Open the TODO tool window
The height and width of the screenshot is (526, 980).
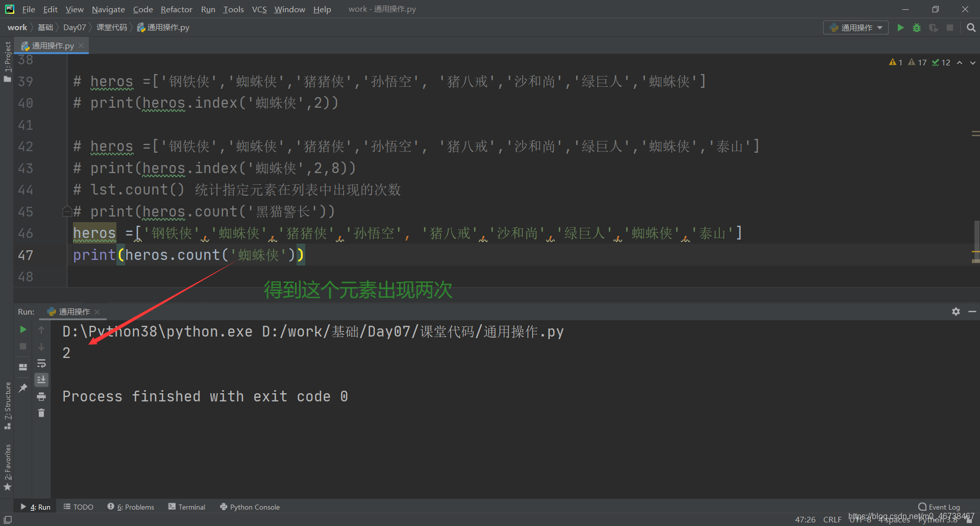click(x=79, y=507)
